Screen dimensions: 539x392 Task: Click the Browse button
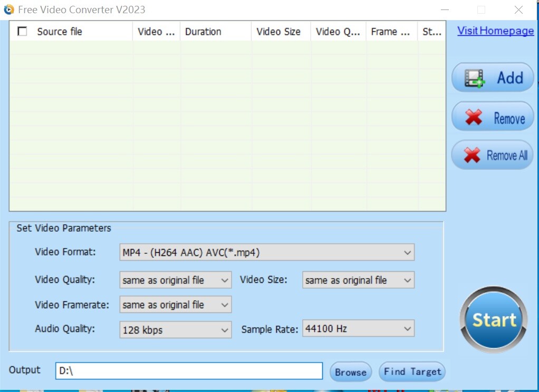tap(350, 371)
